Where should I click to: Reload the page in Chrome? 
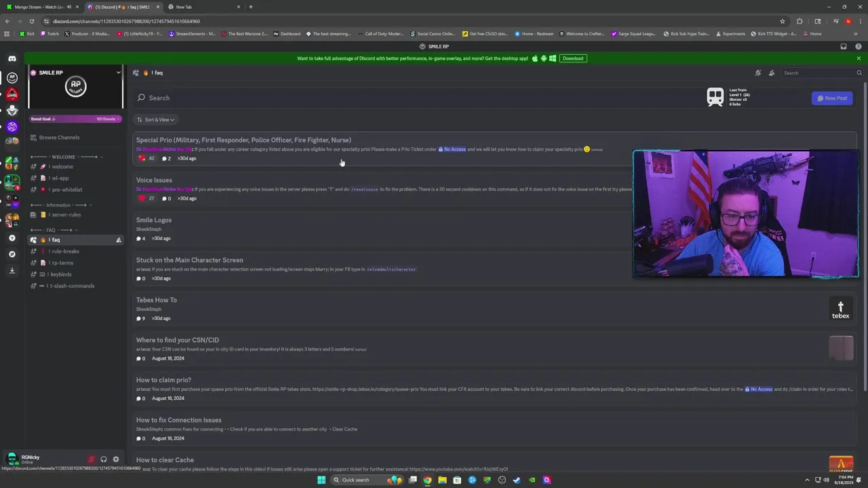pyautogui.click(x=31, y=21)
